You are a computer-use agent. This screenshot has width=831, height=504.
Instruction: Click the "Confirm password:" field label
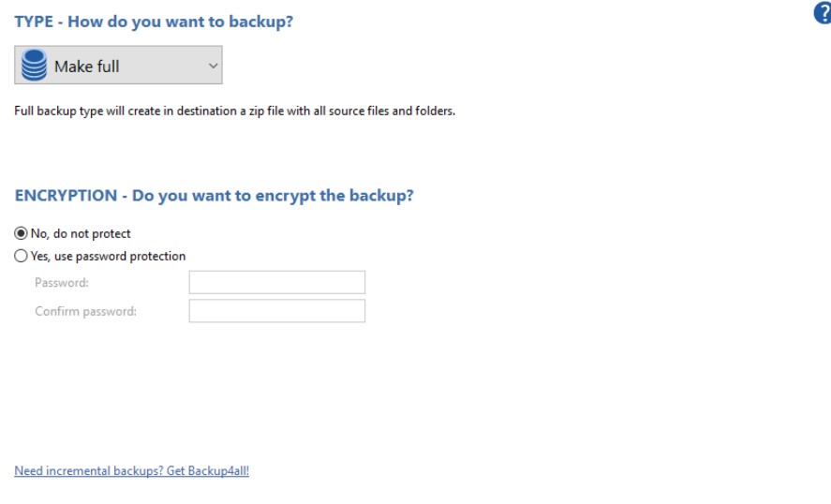point(85,311)
